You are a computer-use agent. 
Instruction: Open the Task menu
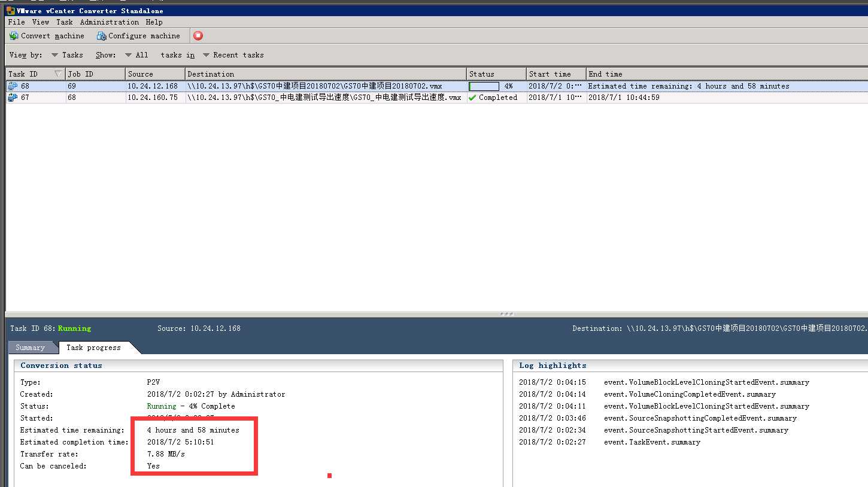pyautogui.click(x=65, y=22)
